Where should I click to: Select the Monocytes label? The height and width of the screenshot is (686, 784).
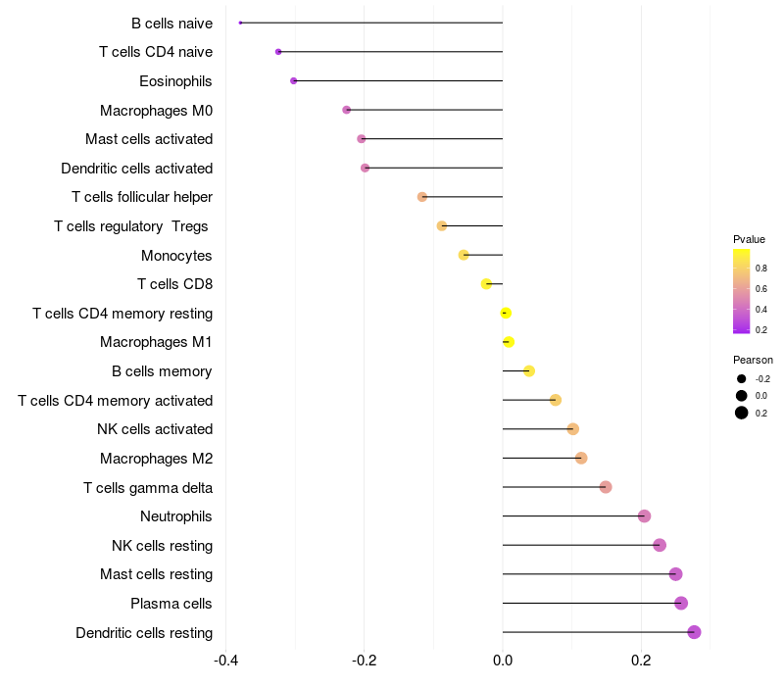[176, 256]
